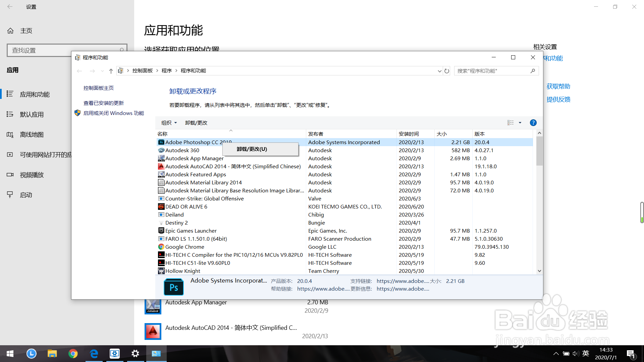Sort the list by the 安装时间 column header
Viewport: 644px width, 362px height.
pyautogui.click(x=409, y=134)
